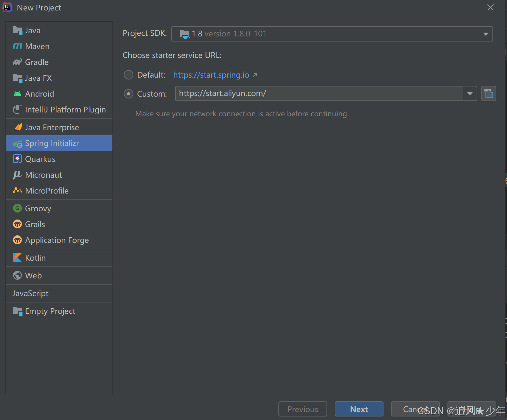This screenshot has height=420, width=507.
Task: Click the JDK folder icon in Project SDK field
Action: click(185, 34)
